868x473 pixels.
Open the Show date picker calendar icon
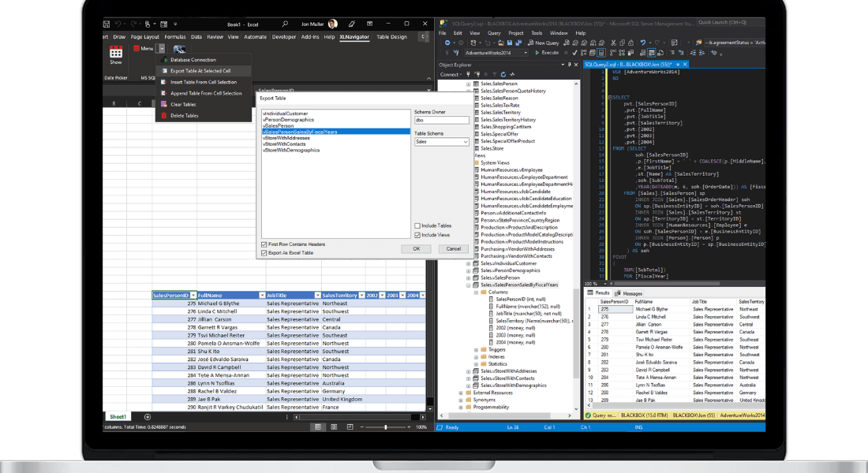(x=115, y=53)
